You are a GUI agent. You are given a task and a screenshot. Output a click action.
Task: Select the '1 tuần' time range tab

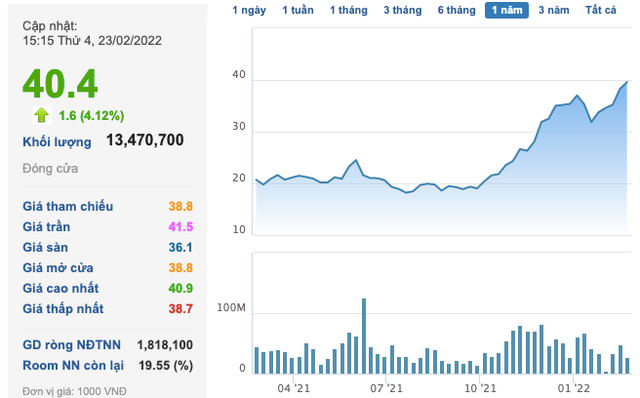coord(298,10)
